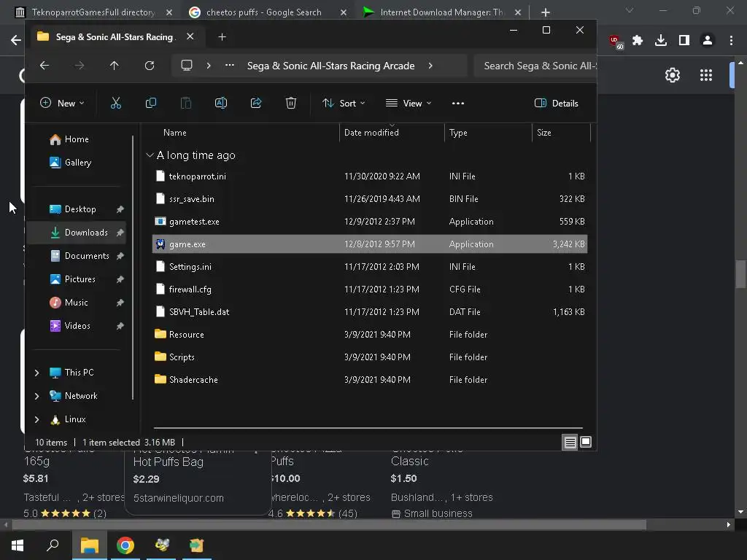Close the Sega & Sonic Explorer tab

tap(190, 36)
